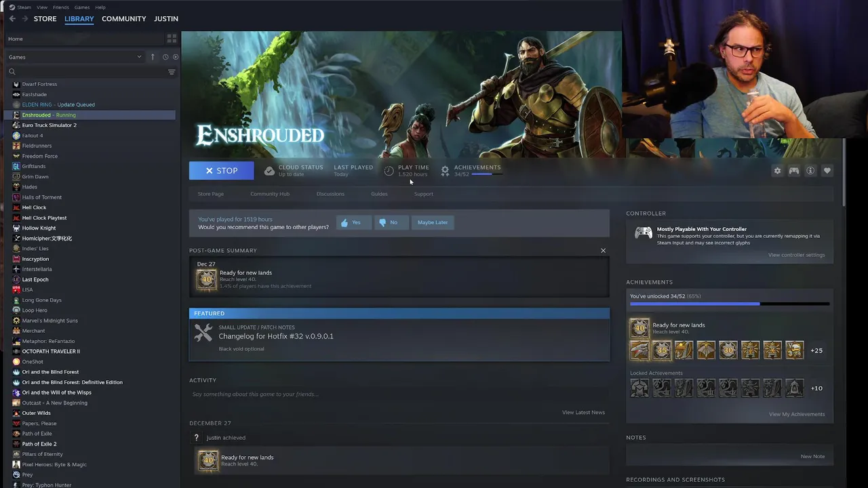The width and height of the screenshot is (868, 488).
Task: Click View My Achievements link
Action: (797, 414)
